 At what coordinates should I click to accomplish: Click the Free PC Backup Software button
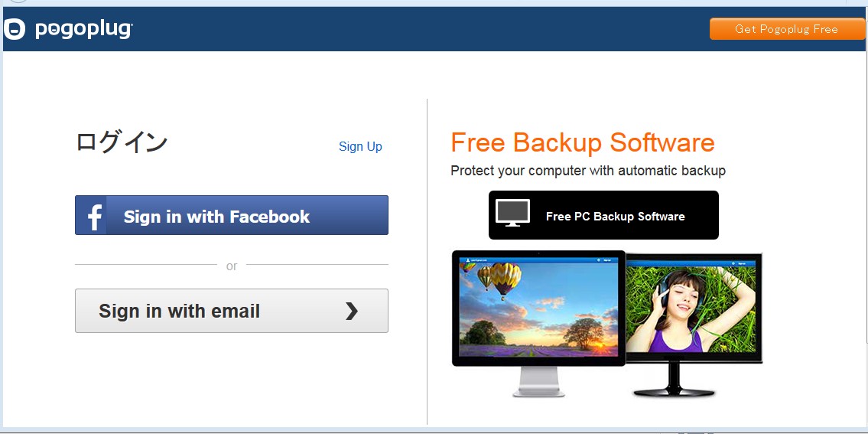[x=603, y=215]
